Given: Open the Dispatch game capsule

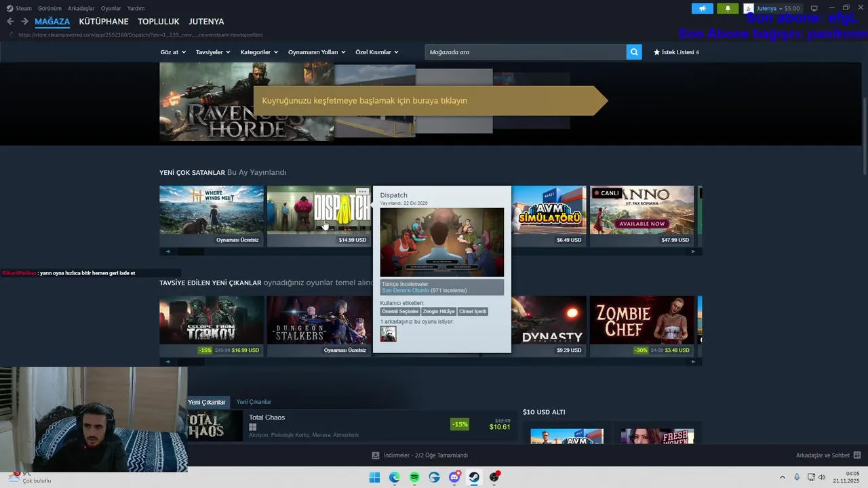Looking at the screenshot, I should [x=319, y=216].
